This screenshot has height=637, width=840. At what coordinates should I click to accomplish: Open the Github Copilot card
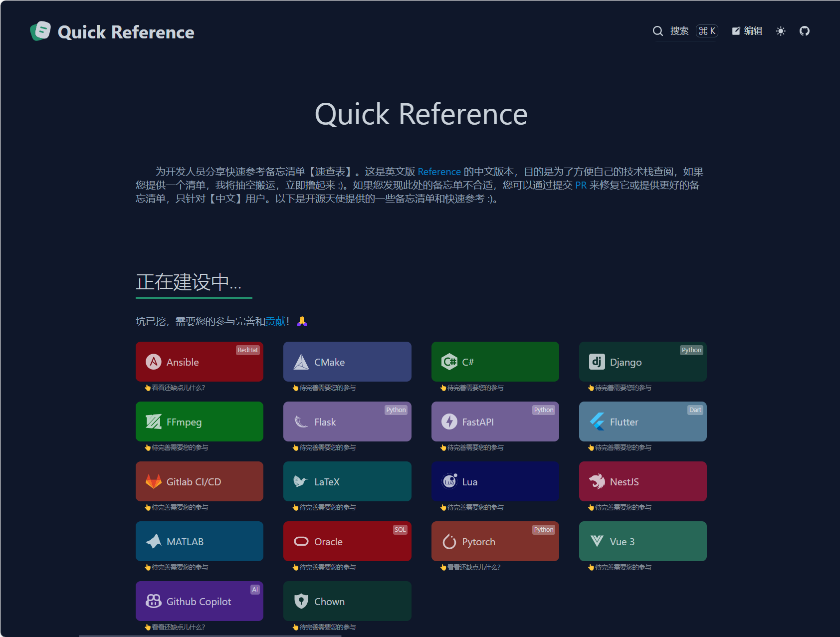pyautogui.click(x=199, y=601)
